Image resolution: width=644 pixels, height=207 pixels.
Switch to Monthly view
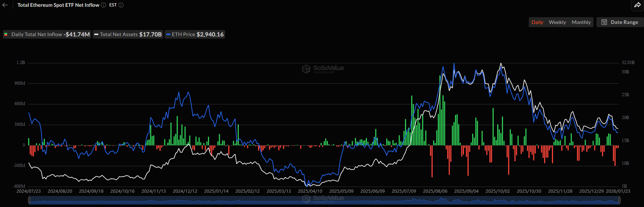pos(581,22)
